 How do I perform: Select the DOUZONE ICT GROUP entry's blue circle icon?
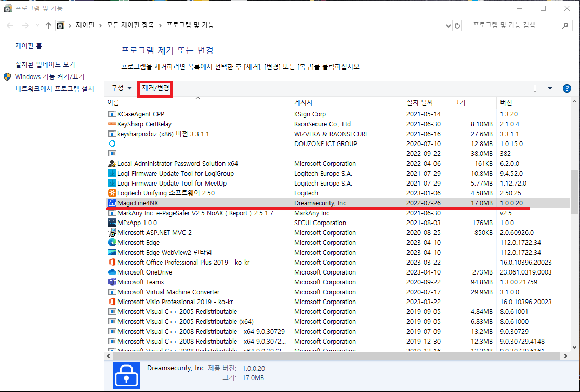pyautogui.click(x=112, y=143)
